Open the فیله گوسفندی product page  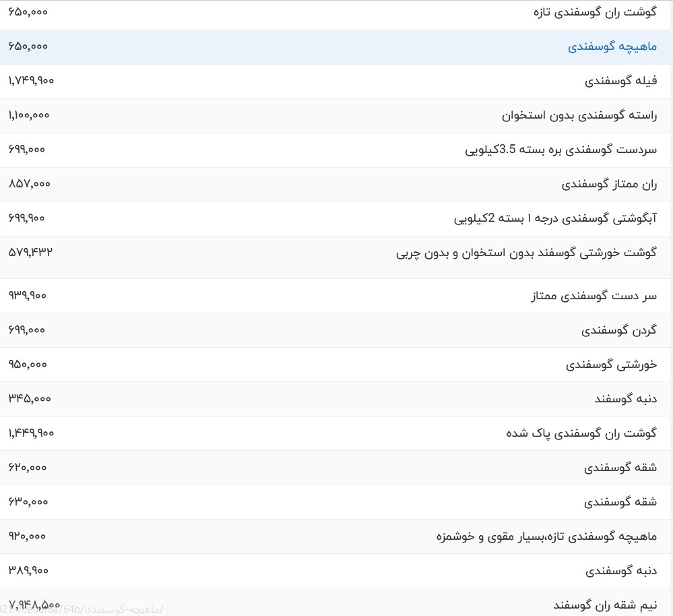[621, 81]
